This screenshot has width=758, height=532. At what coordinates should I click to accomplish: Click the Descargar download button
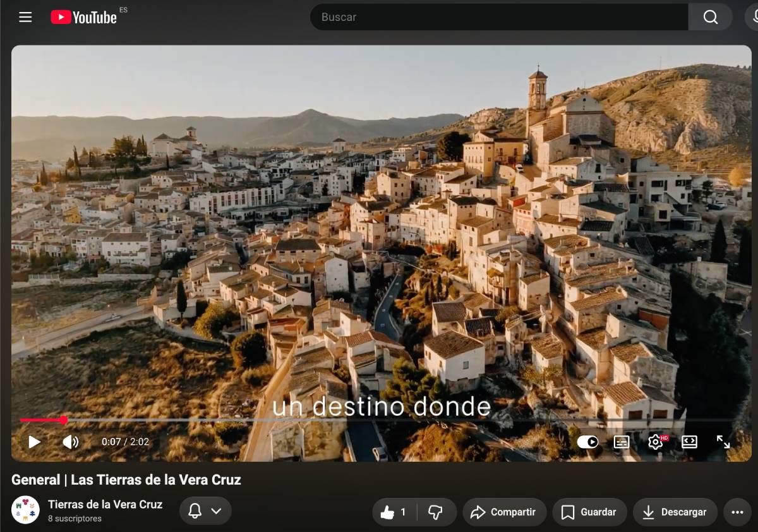coord(675,512)
